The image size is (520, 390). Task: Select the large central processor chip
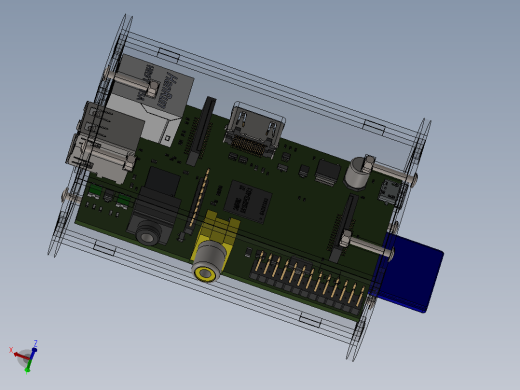(248, 201)
